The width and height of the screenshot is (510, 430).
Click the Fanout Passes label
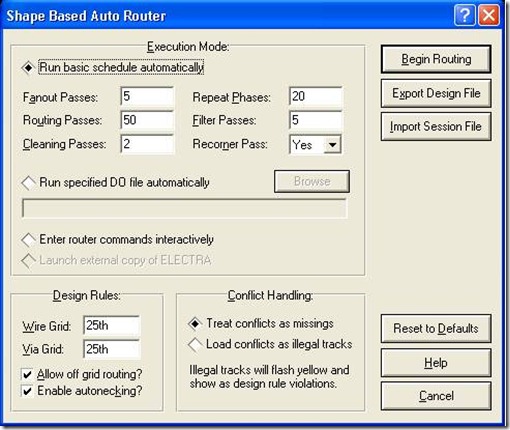click(x=60, y=97)
